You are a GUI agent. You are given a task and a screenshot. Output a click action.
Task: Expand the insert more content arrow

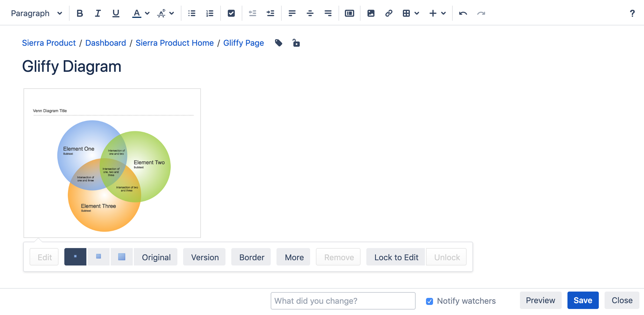coord(443,13)
